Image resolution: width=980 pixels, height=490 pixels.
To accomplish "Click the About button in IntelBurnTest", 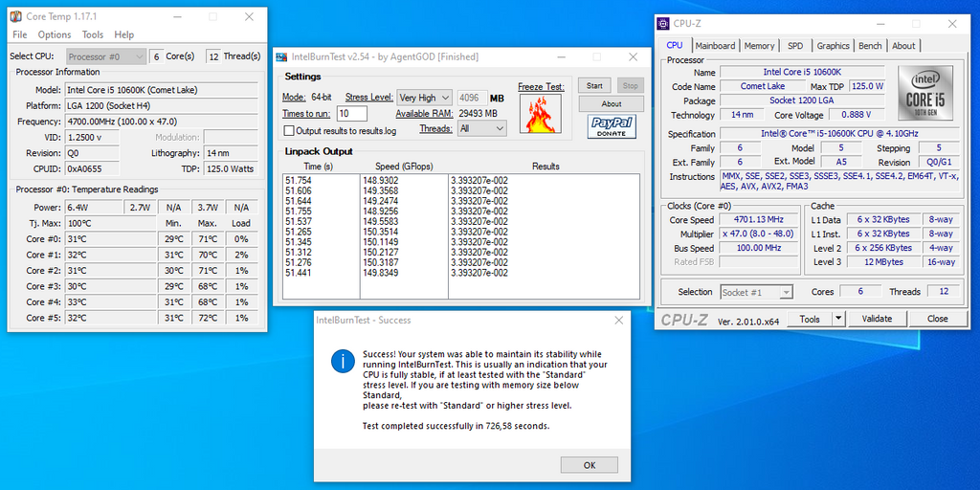I will [x=612, y=103].
